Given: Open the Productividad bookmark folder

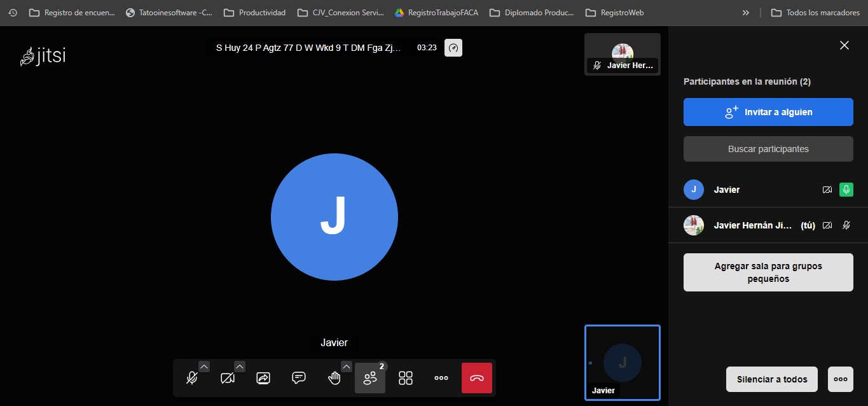Looking at the screenshot, I should 254,12.
